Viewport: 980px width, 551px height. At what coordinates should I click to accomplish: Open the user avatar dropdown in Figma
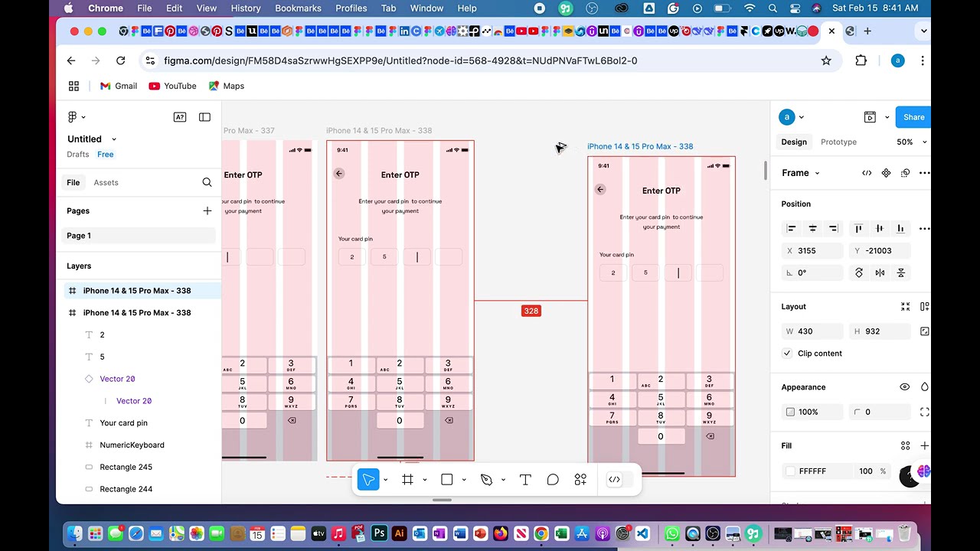[792, 117]
